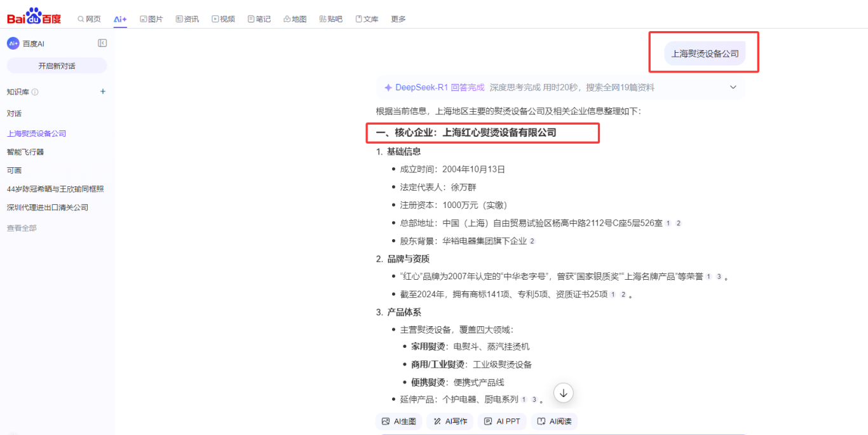The image size is (868, 435).
Task: Click the info icon beside 知识库
Action: (x=35, y=92)
